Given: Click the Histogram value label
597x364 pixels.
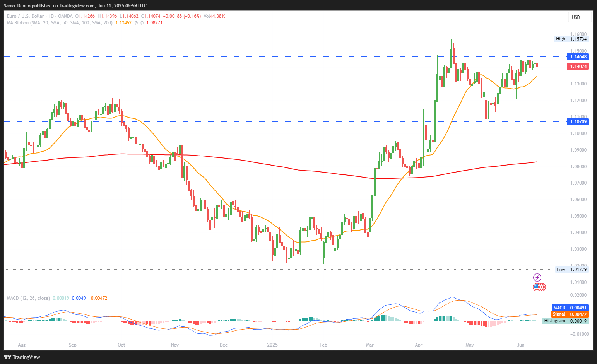Looking at the screenshot, I should 565,321.
